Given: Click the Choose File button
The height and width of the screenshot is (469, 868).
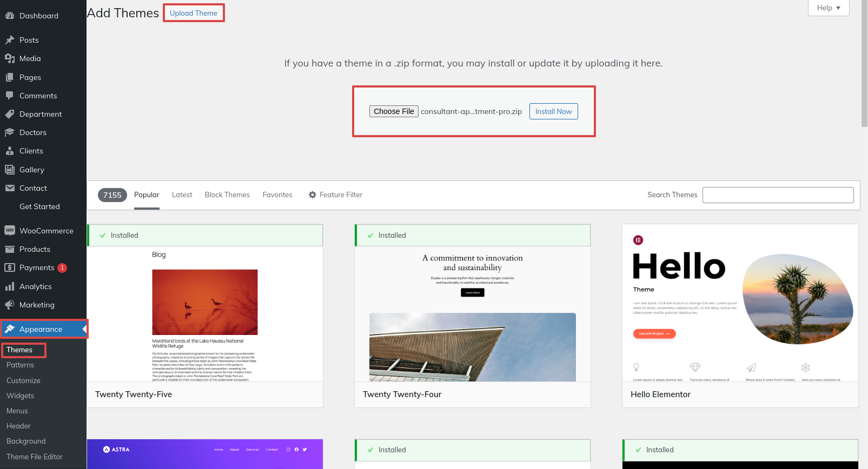Looking at the screenshot, I should pyautogui.click(x=394, y=111).
